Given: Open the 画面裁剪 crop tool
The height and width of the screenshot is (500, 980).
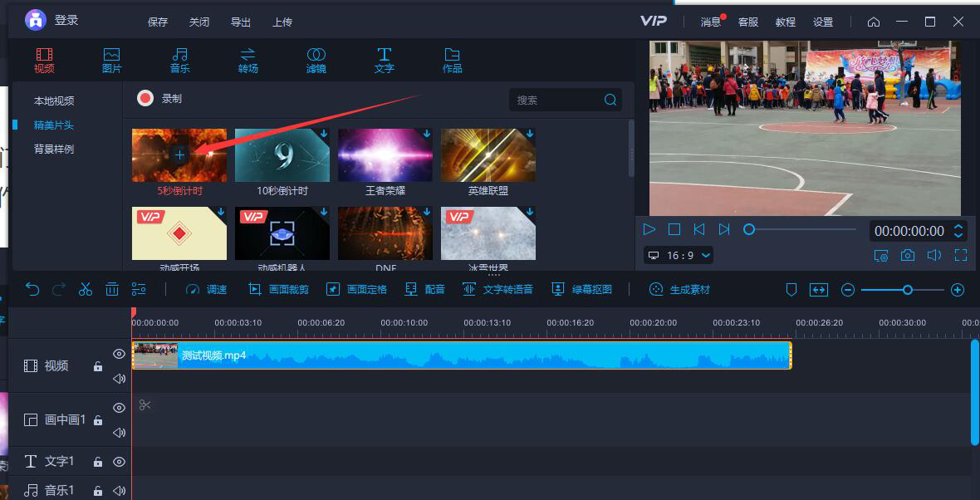Looking at the screenshot, I should 279,289.
